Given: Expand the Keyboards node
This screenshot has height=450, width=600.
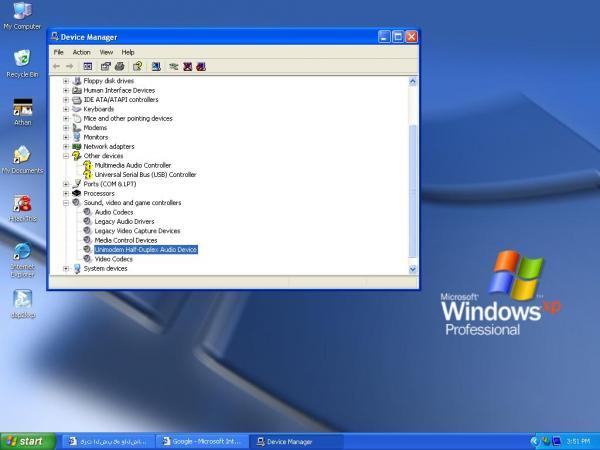Looking at the screenshot, I should coord(66,109).
